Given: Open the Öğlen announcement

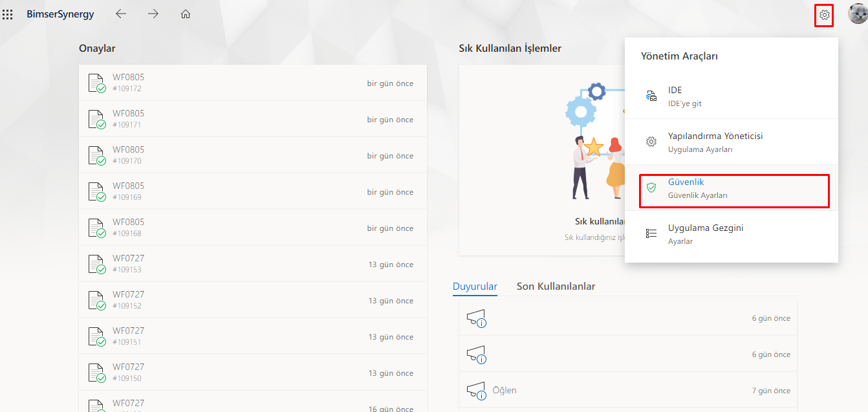Looking at the screenshot, I should point(628,391).
